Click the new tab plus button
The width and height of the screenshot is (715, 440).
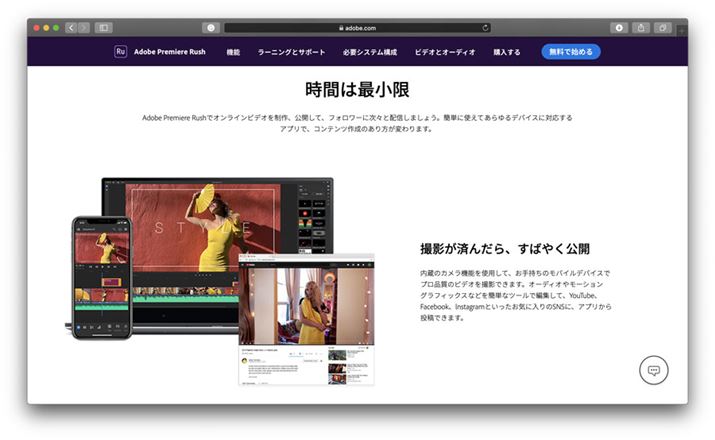(x=682, y=30)
